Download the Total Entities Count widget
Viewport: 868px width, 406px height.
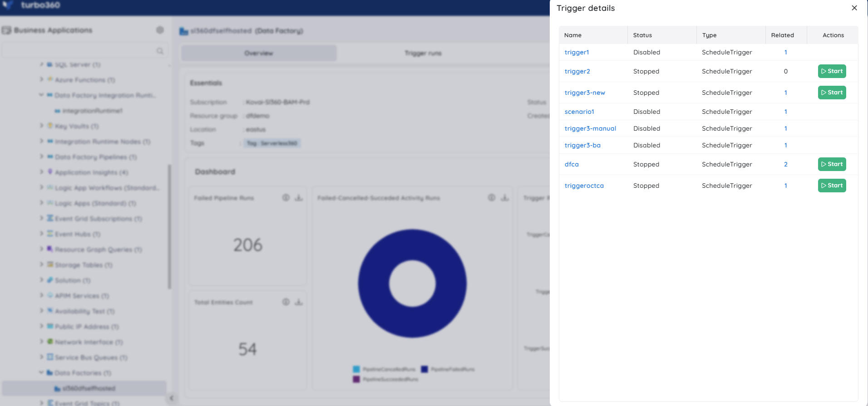(x=299, y=302)
